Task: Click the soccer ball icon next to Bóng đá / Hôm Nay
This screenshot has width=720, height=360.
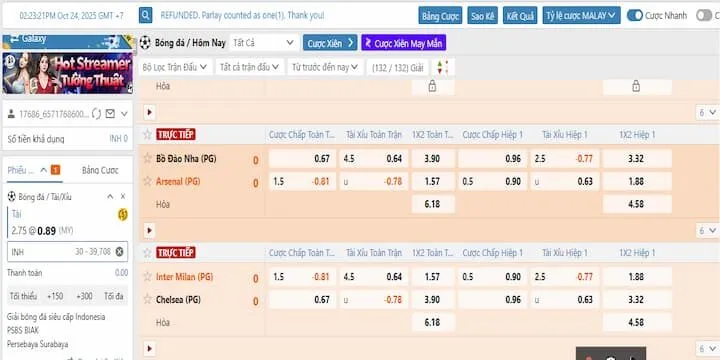Action: [x=145, y=43]
